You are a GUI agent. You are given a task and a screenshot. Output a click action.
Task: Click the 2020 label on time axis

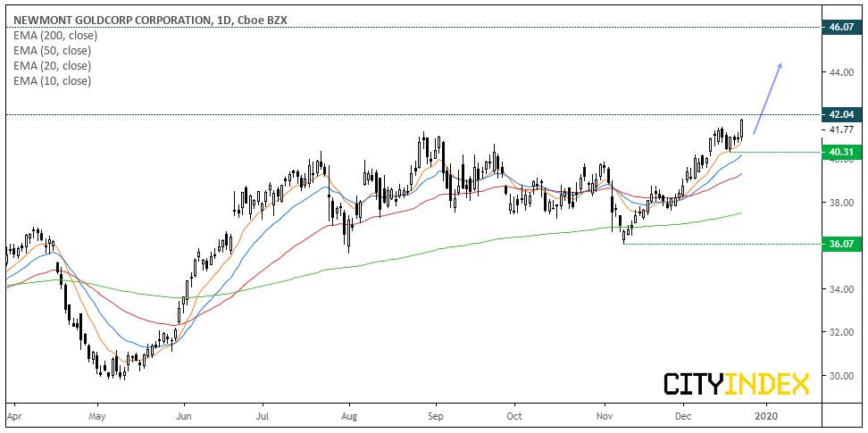[x=767, y=415]
